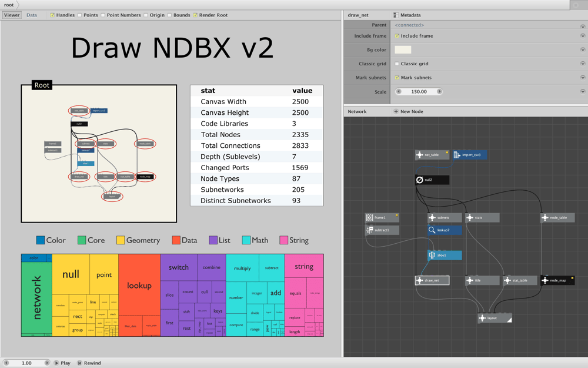Image resolution: width=588 pixels, height=368 pixels.
Task: Uncheck the Include frame checkbox
Action: pos(397,36)
